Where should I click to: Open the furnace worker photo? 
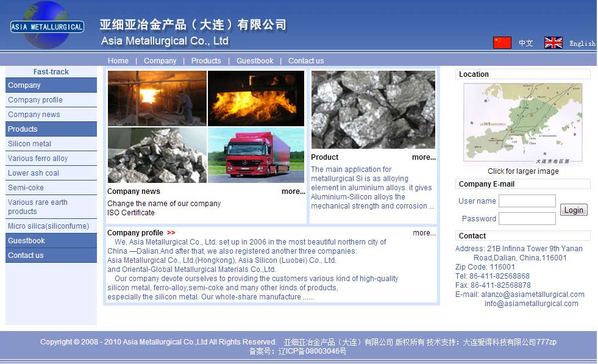pyautogui.click(x=157, y=98)
